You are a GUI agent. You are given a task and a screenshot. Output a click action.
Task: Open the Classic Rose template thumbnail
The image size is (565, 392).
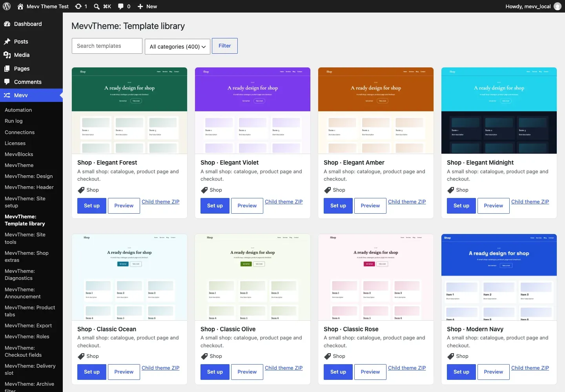pos(376,277)
